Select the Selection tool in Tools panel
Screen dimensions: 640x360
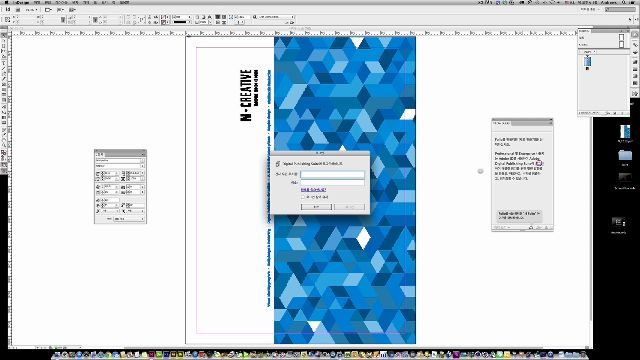click(x=4, y=36)
